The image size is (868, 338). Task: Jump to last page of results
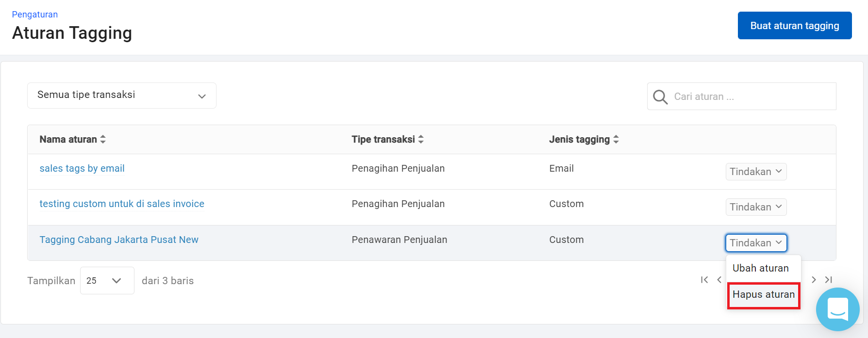tap(829, 280)
